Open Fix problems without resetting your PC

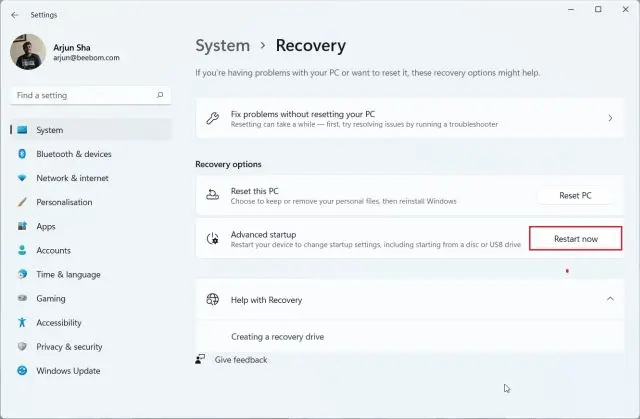pyautogui.click(x=409, y=118)
